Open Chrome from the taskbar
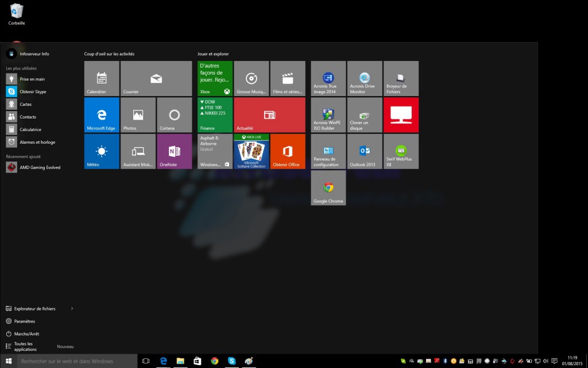 [x=215, y=361]
